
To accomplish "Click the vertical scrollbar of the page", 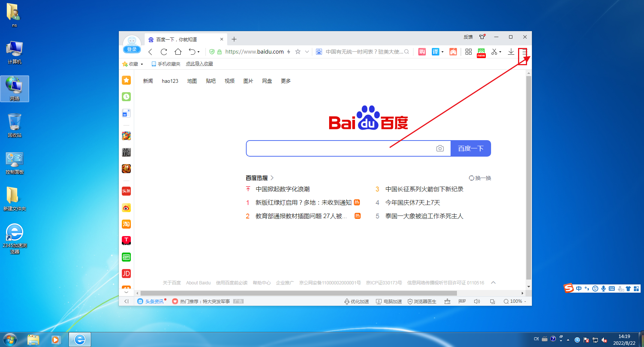I will coord(529,178).
